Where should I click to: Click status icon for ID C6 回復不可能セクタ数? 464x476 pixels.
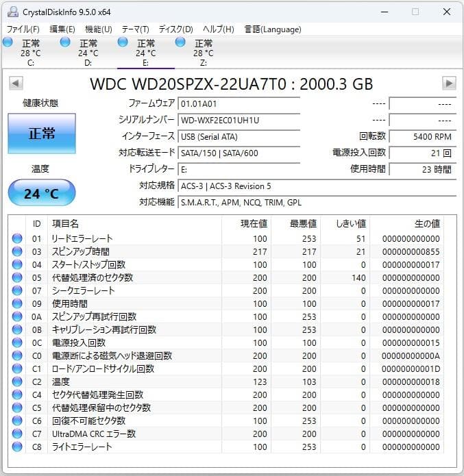tap(17, 421)
